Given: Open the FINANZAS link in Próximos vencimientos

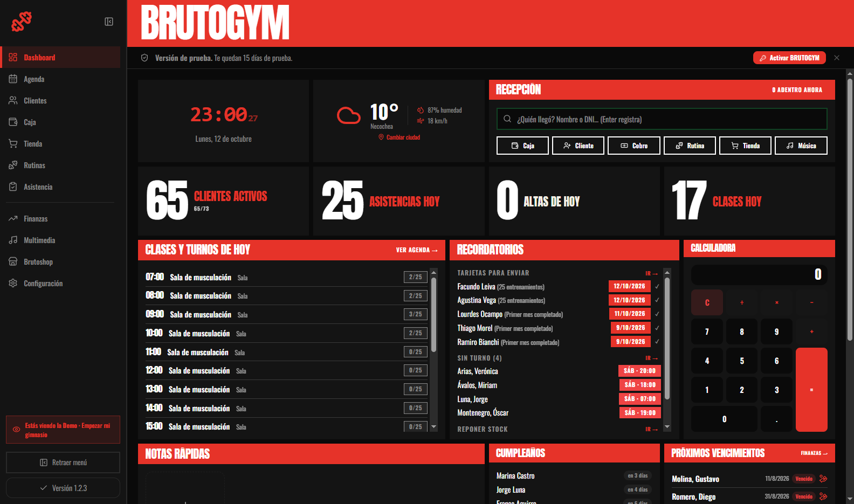Looking at the screenshot, I should click(814, 453).
